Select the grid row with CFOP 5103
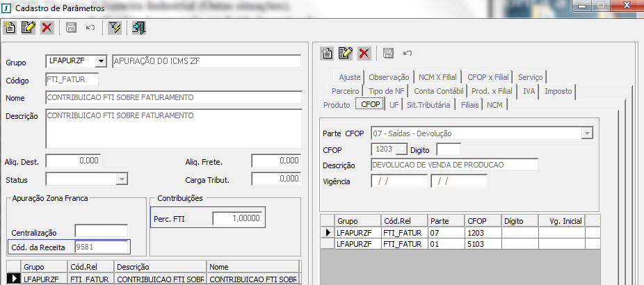 click(460, 244)
